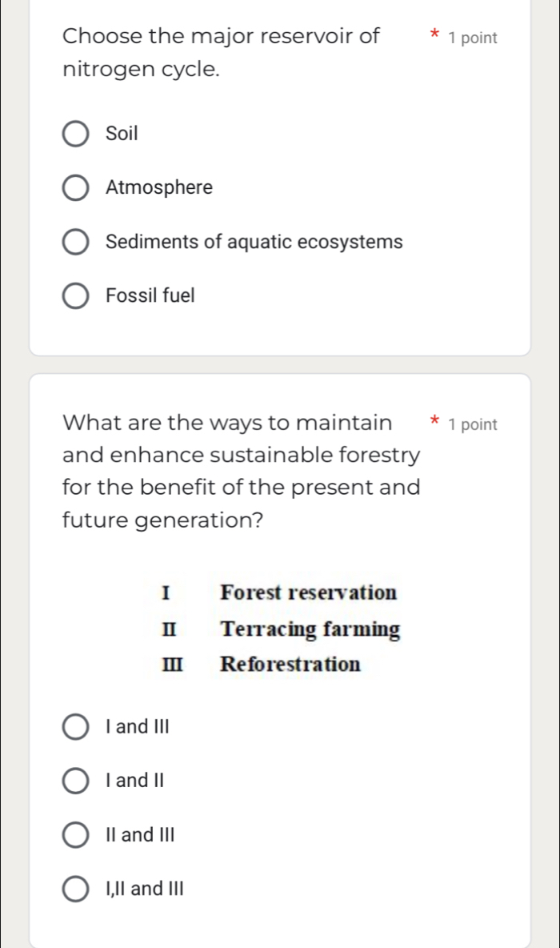
Task: Click the Terracing farming list item
Action: pos(310,629)
